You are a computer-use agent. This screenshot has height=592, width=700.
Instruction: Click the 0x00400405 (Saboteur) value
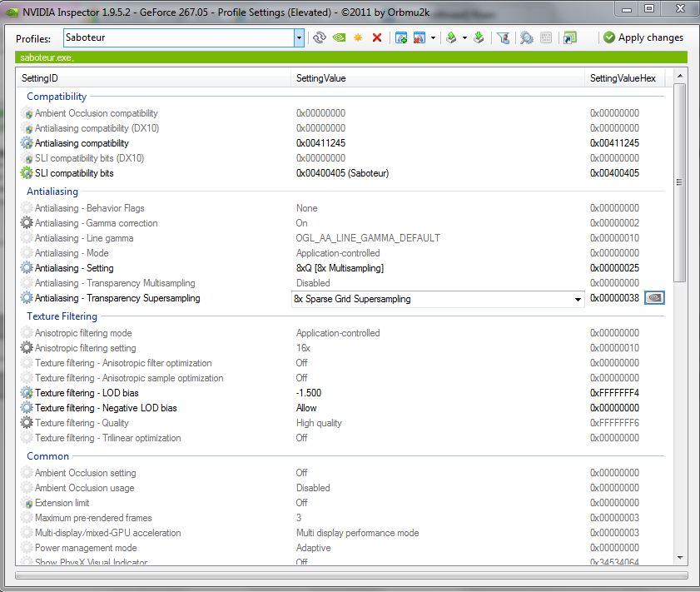(x=342, y=173)
